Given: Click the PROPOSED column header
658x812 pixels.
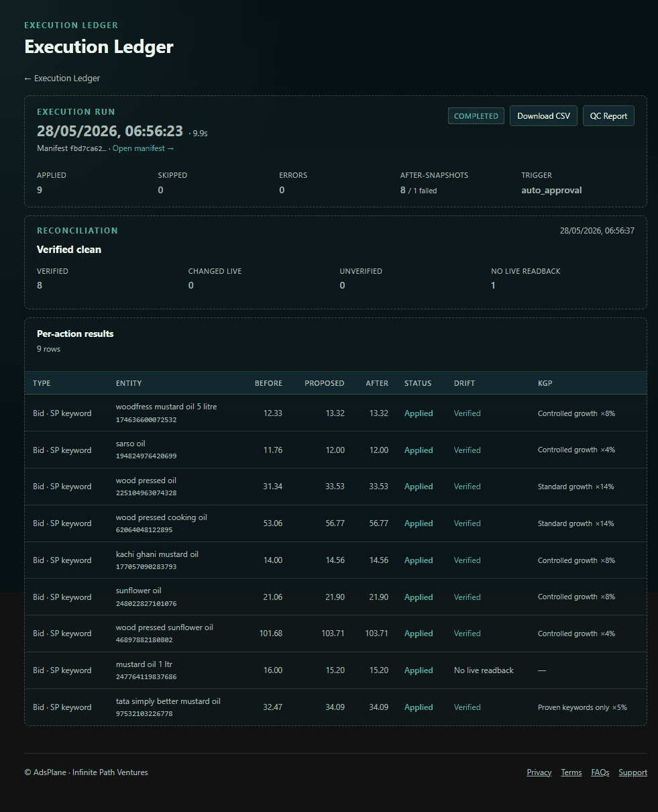Looking at the screenshot, I should click(325, 383).
